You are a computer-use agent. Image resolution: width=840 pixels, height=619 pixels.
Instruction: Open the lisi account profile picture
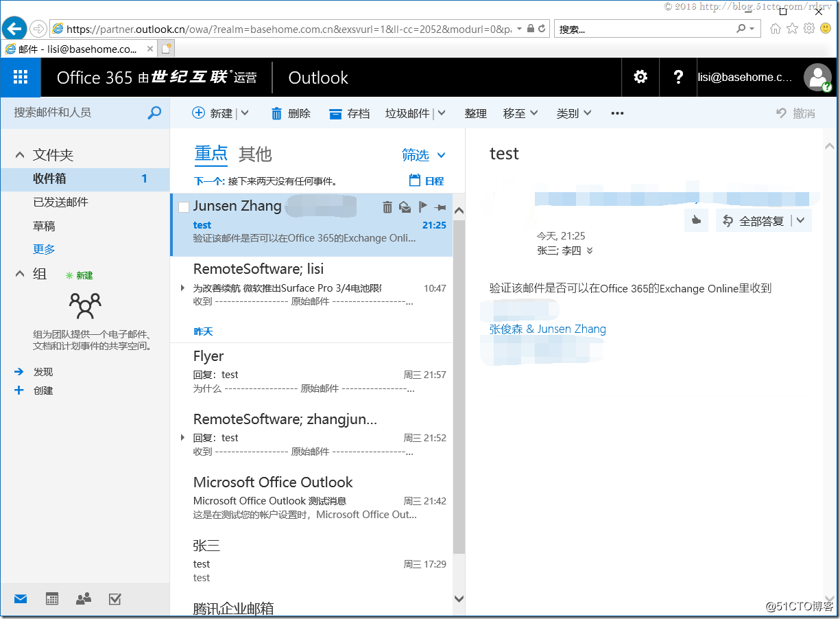pos(817,78)
